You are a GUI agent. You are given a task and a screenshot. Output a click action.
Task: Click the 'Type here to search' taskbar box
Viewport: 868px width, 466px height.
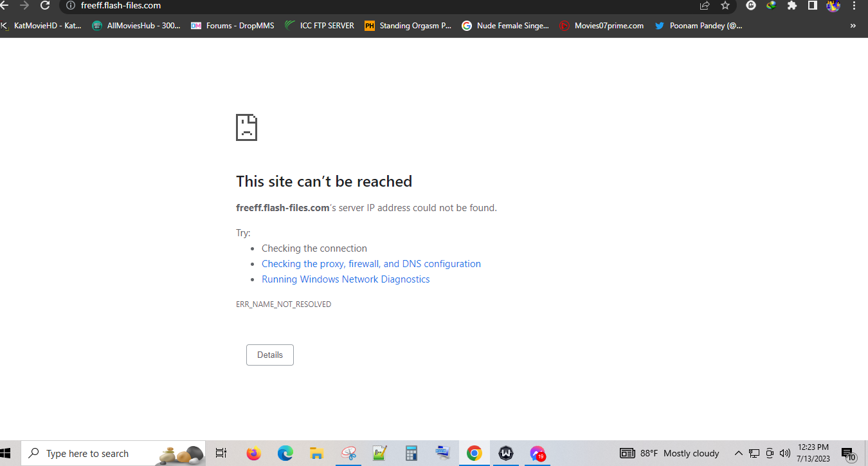click(114, 453)
